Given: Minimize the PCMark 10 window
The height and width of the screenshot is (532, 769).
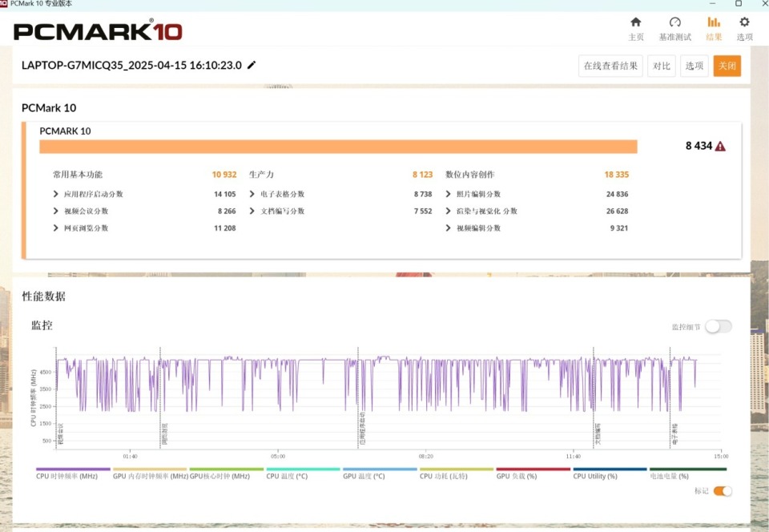Looking at the screenshot, I should coord(713,3).
